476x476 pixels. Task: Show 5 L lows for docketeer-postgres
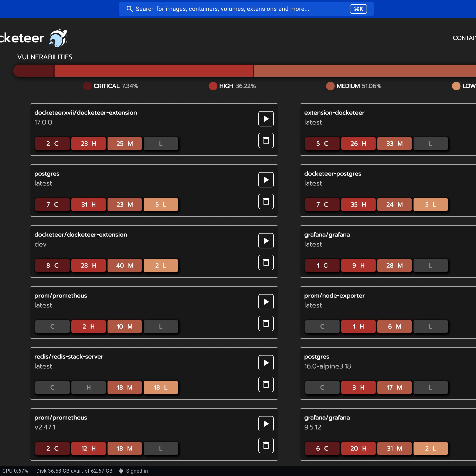(431, 204)
